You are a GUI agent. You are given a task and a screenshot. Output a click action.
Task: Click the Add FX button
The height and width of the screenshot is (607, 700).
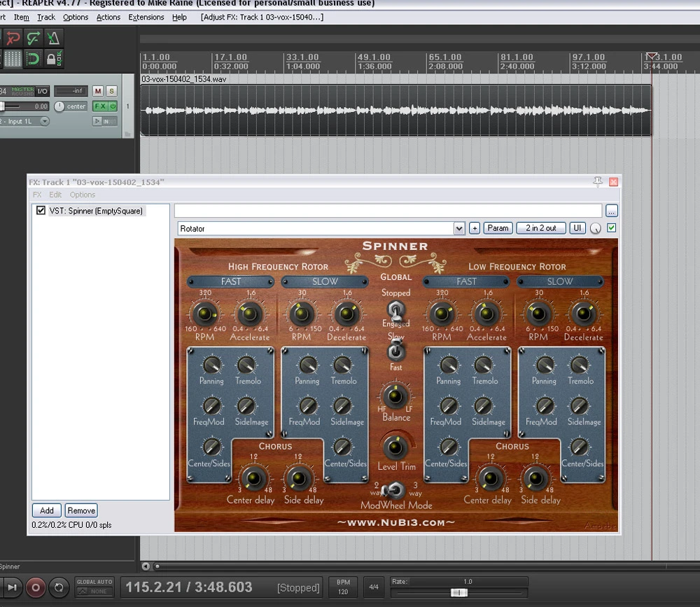pos(46,510)
